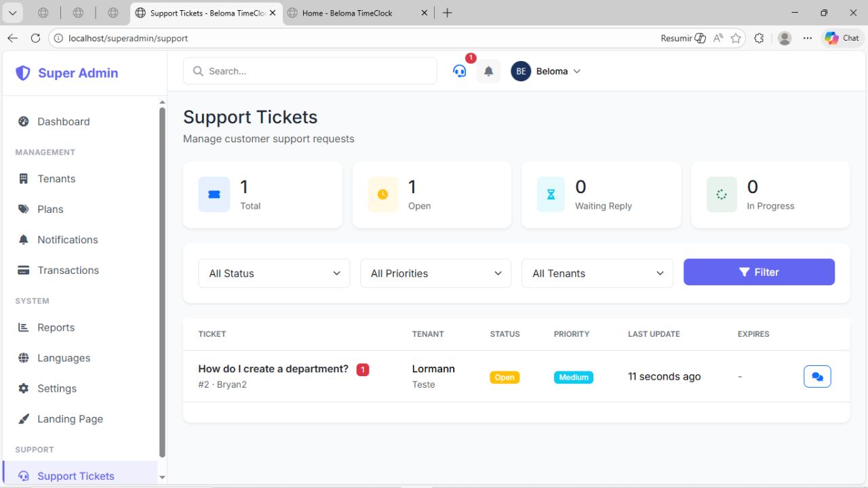
Task: Click the Search input field
Action: tap(310, 71)
